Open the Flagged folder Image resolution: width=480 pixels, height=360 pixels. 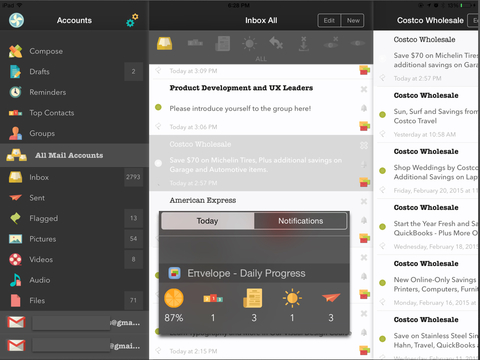[x=74, y=218]
